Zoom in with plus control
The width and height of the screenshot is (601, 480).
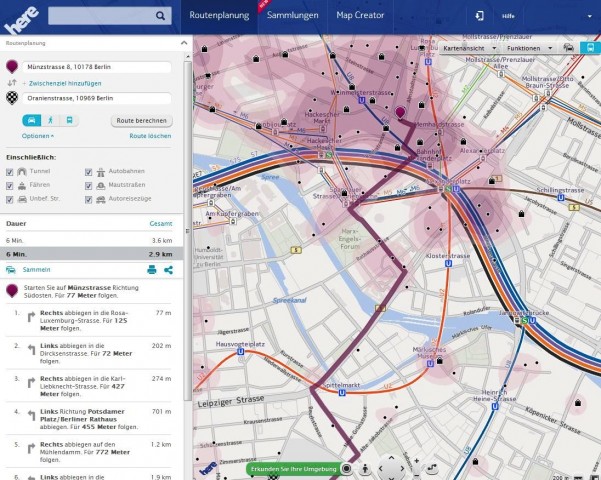[417, 461]
